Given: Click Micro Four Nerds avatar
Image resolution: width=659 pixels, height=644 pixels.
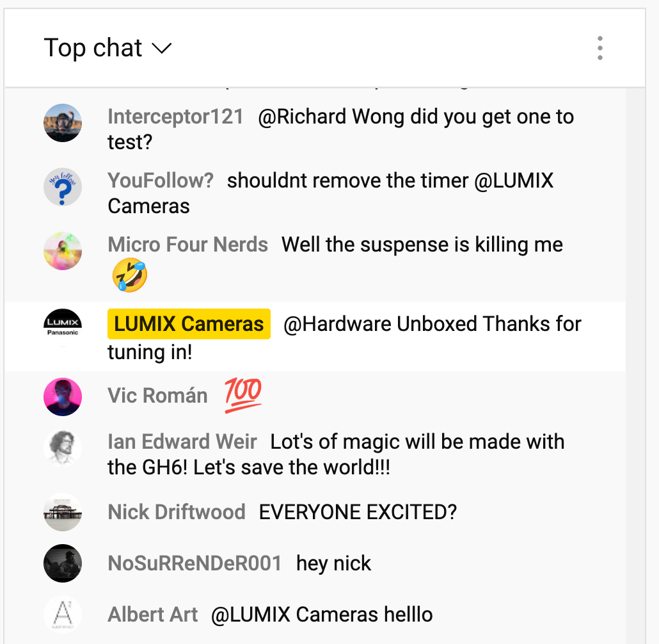Looking at the screenshot, I should [x=63, y=251].
